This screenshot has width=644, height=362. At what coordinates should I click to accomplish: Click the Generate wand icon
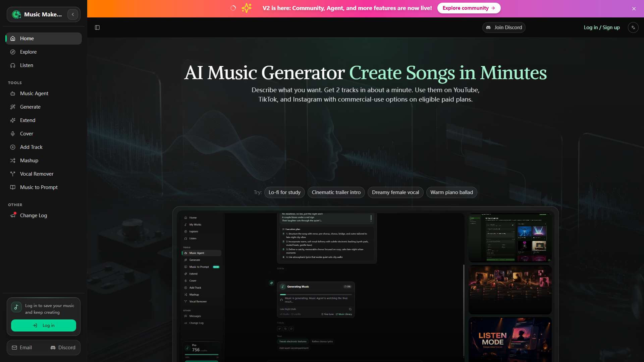tap(13, 107)
